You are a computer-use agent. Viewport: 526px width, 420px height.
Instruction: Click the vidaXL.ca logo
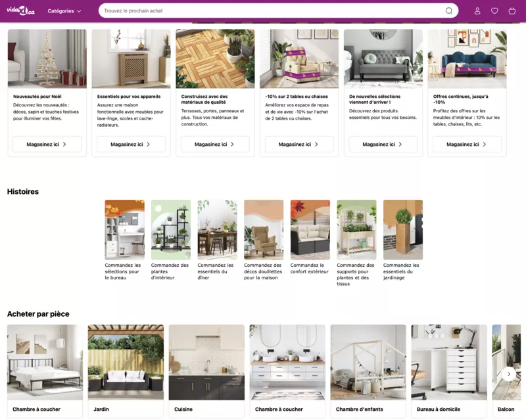coord(21,11)
